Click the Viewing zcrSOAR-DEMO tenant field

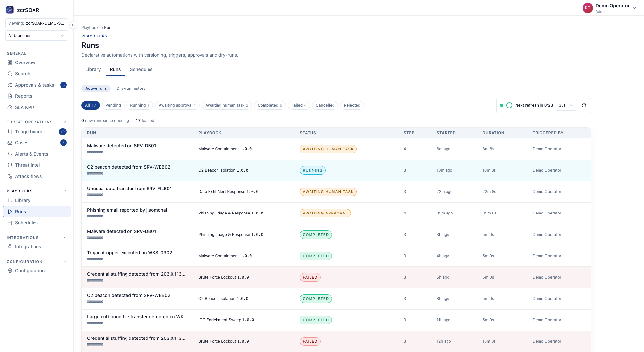36,23
